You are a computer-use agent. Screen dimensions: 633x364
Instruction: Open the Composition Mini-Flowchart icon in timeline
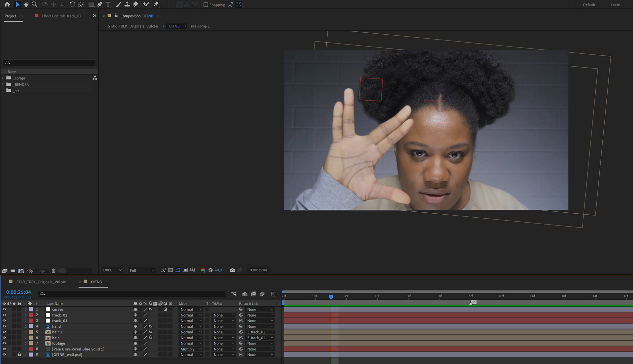pos(234,294)
